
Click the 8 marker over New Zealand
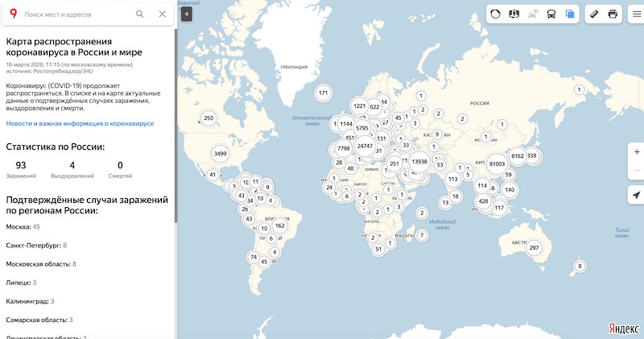click(x=580, y=266)
